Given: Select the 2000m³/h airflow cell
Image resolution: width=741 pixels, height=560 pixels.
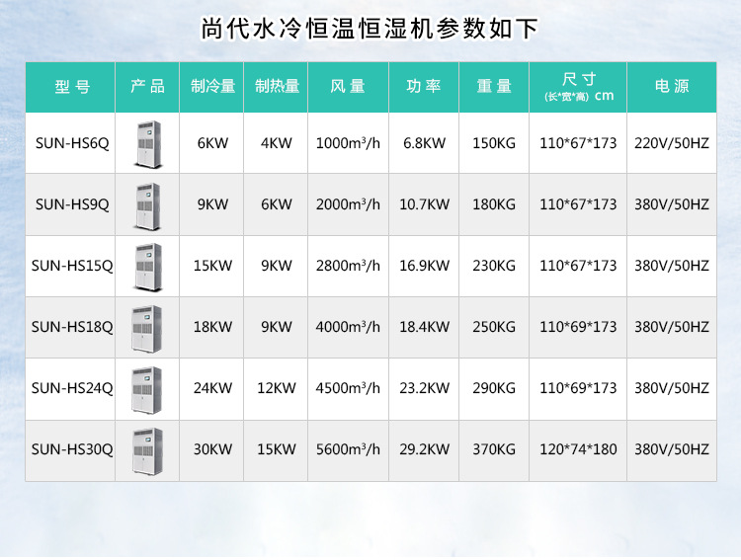Looking at the screenshot, I should (349, 204).
